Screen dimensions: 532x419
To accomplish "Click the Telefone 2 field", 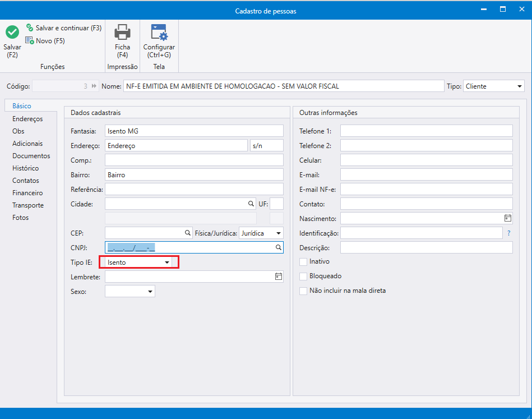I will 427,146.
